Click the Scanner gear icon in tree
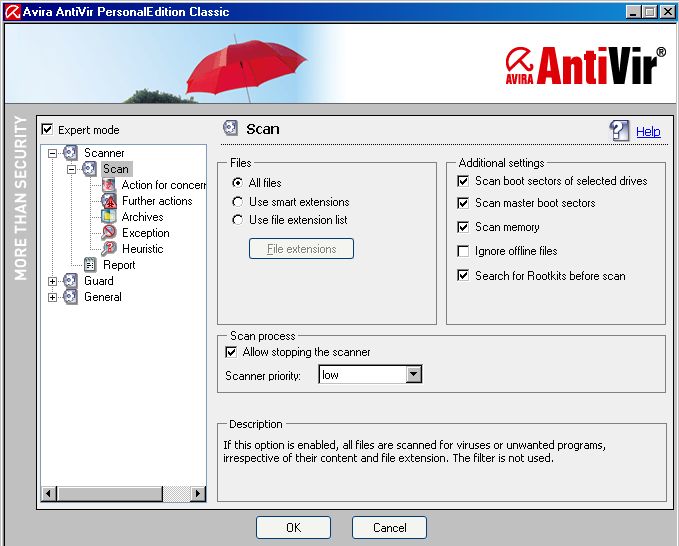 click(x=71, y=153)
